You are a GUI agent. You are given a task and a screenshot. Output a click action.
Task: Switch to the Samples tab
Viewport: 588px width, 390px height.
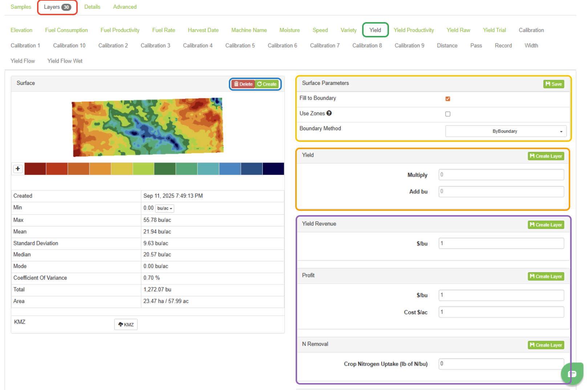click(x=21, y=7)
